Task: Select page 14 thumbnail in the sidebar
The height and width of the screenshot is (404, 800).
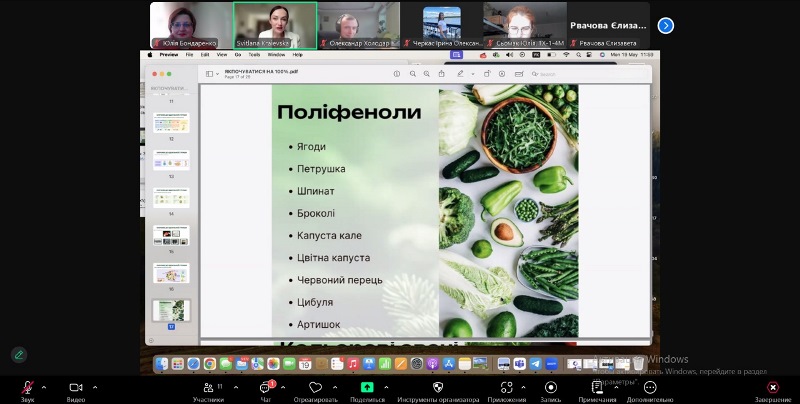Action: (171, 198)
